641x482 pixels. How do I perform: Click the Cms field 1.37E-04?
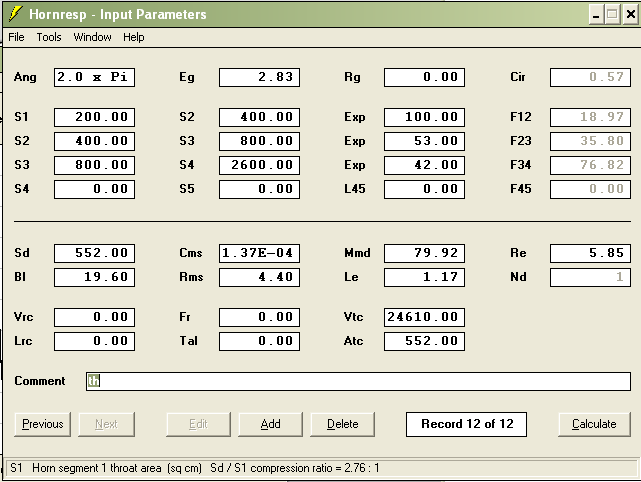(x=259, y=253)
